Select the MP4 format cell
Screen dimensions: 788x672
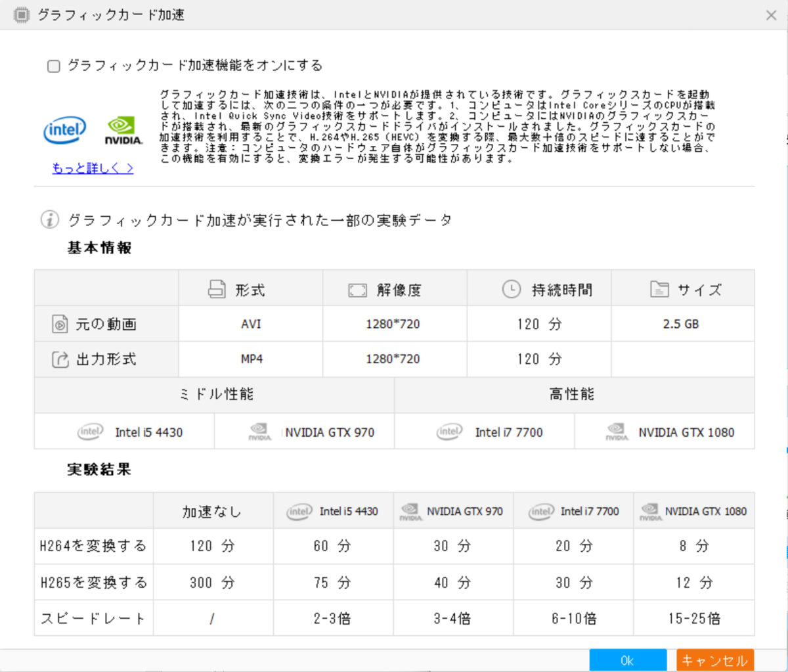tap(251, 359)
